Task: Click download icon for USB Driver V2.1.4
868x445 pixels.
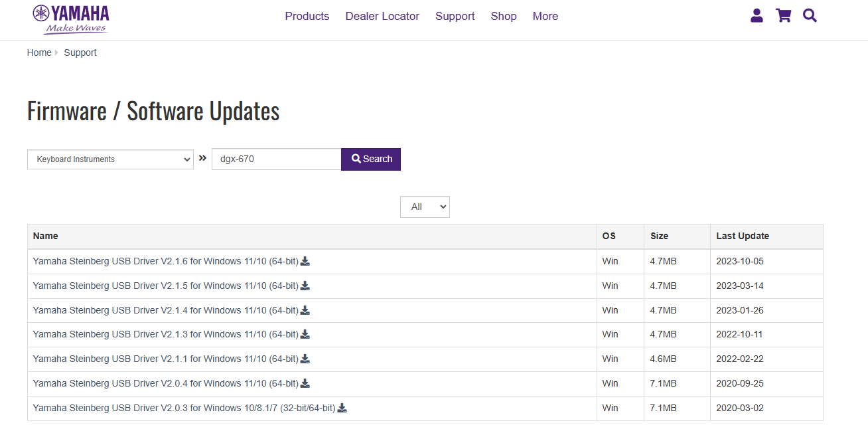Action: tap(305, 310)
